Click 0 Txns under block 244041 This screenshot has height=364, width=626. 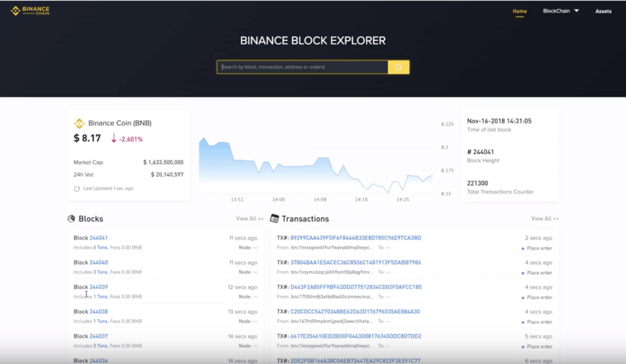(100, 247)
